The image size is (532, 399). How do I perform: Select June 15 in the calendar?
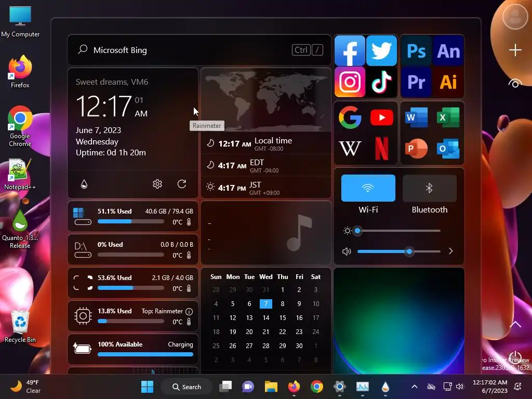click(x=282, y=317)
